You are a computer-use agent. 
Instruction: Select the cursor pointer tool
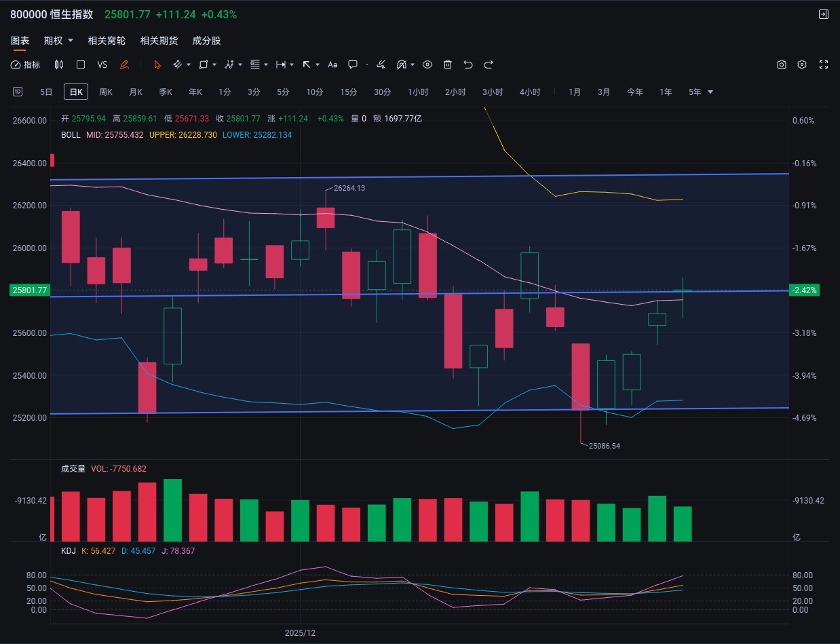pyautogui.click(x=157, y=64)
